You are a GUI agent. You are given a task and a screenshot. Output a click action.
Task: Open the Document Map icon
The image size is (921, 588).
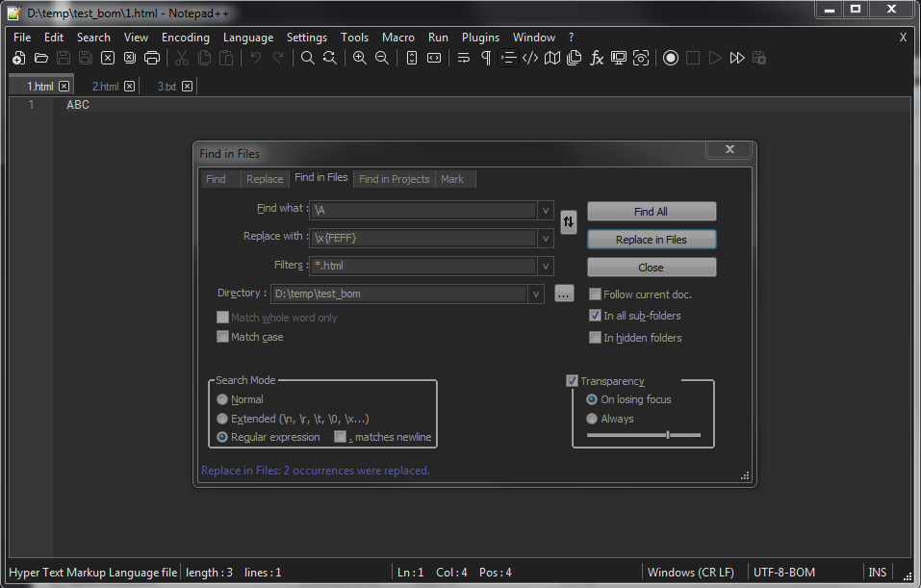pos(552,58)
